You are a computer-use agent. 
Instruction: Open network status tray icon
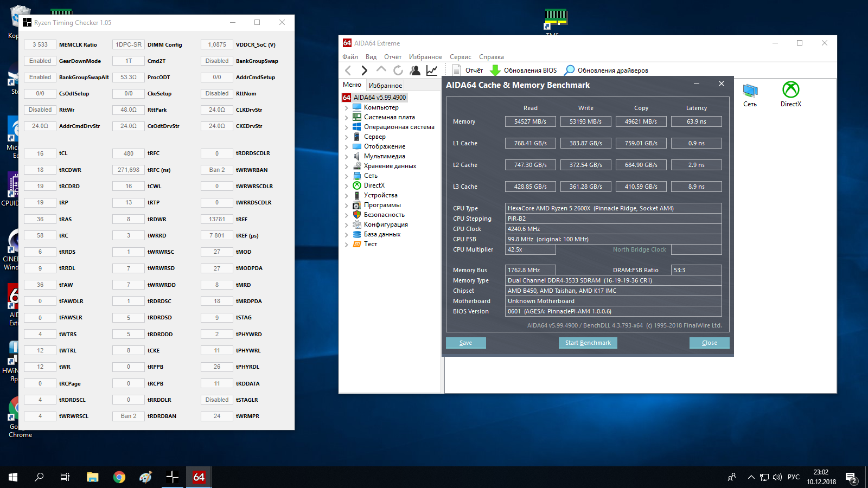tap(764, 477)
